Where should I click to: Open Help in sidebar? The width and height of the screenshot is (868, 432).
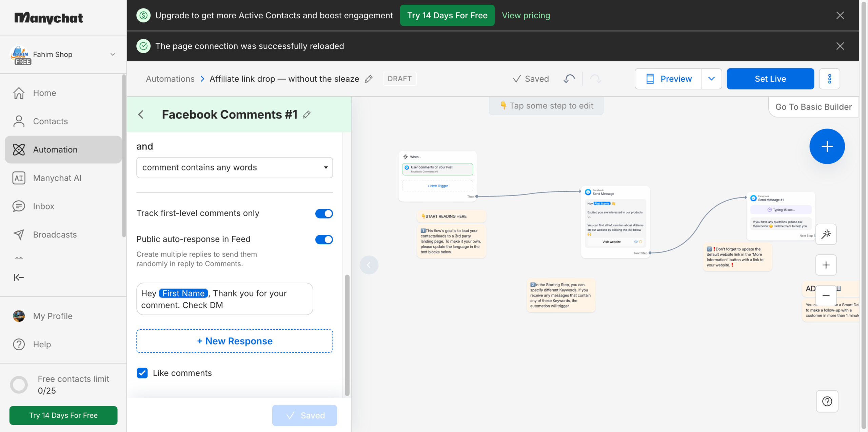(x=63, y=344)
